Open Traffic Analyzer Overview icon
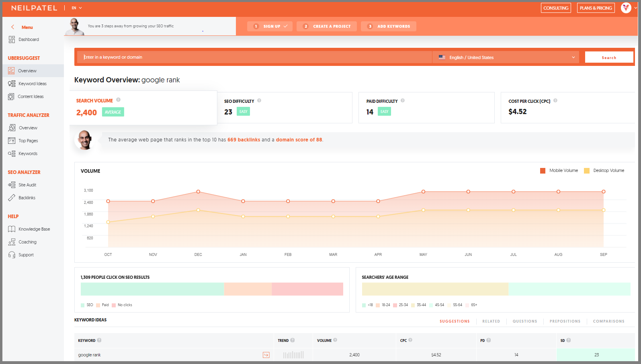The height and width of the screenshot is (364, 641). click(x=12, y=128)
